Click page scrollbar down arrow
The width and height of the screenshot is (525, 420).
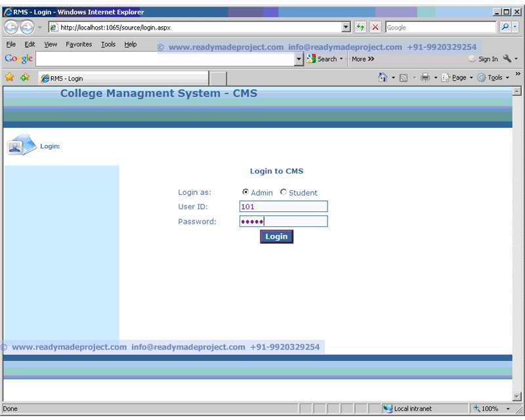click(517, 396)
